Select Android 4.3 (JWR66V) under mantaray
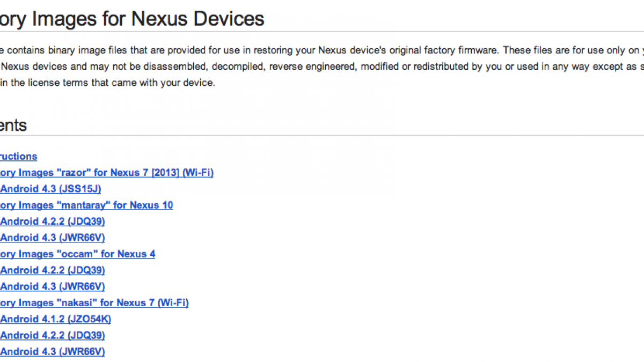Screen dimensions: 644x362 [53, 238]
